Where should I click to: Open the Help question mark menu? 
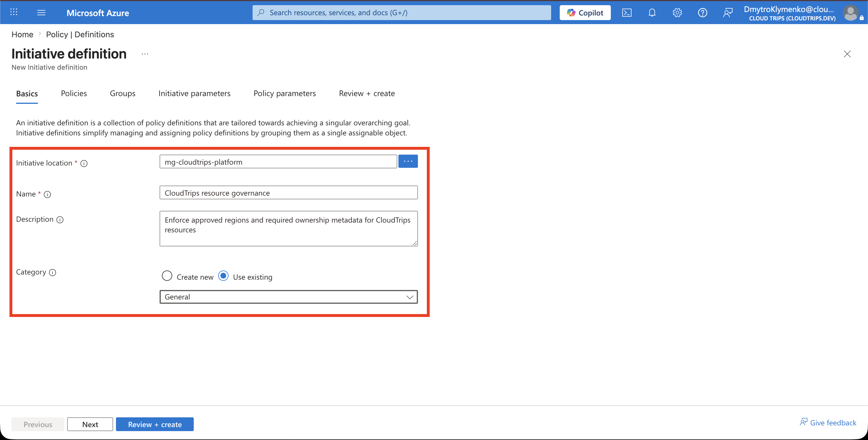pos(702,13)
